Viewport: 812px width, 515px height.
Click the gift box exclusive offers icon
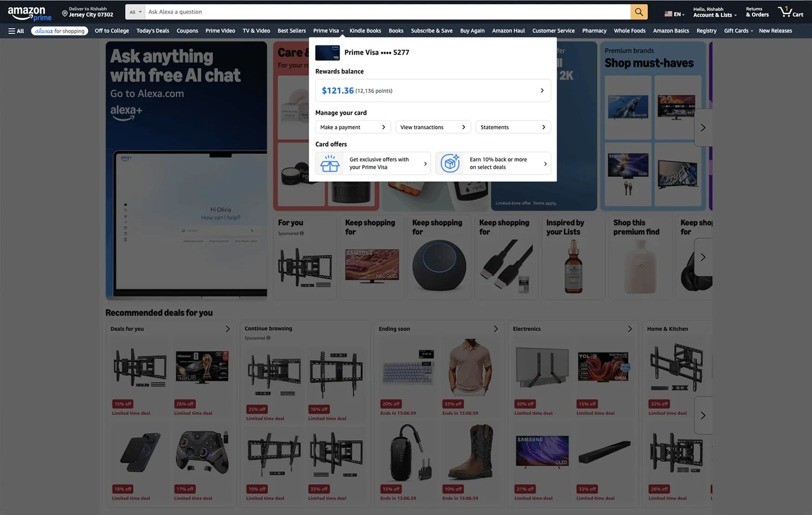tap(330, 164)
